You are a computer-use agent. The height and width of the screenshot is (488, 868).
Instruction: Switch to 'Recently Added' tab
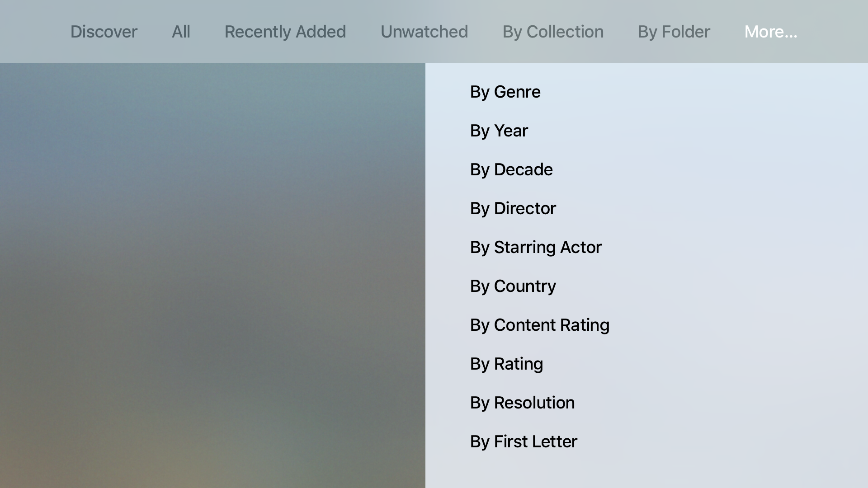[284, 31]
